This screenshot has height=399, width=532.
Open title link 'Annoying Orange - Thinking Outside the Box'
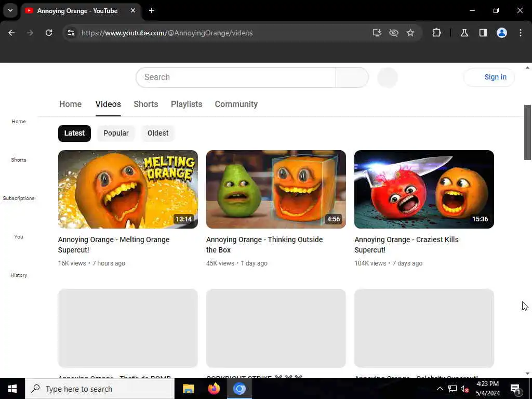point(264,245)
